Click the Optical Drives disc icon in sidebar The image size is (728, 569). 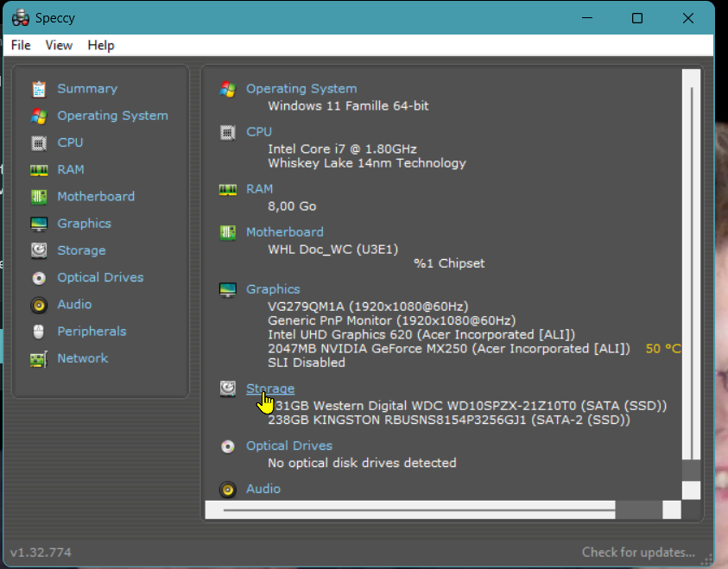point(39,278)
